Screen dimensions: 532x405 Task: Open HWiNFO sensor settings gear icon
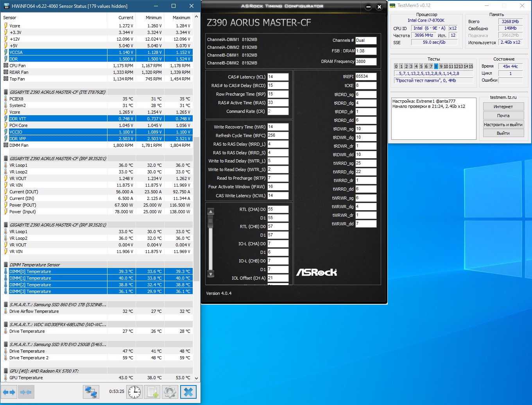[x=170, y=392]
